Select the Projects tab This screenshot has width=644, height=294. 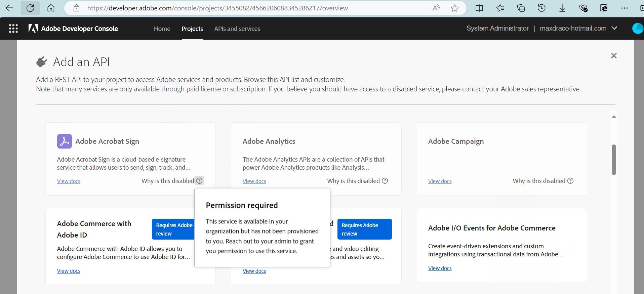[192, 29]
